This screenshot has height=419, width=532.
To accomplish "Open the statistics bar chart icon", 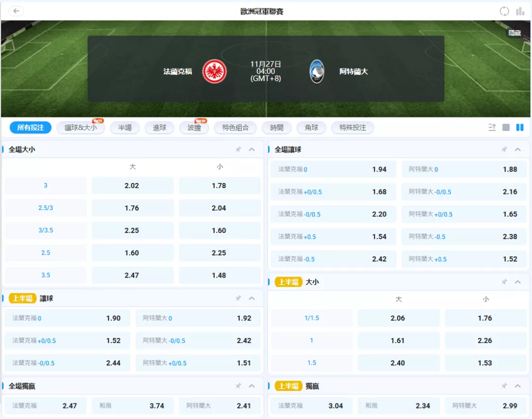I will 520,11.
